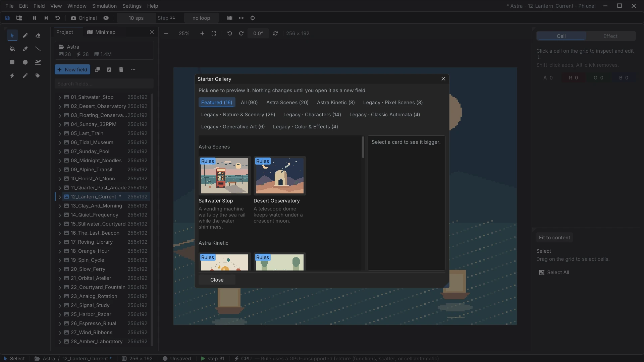
Task: Rotate the canvas counterclockwise
Action: coord(230,34)
